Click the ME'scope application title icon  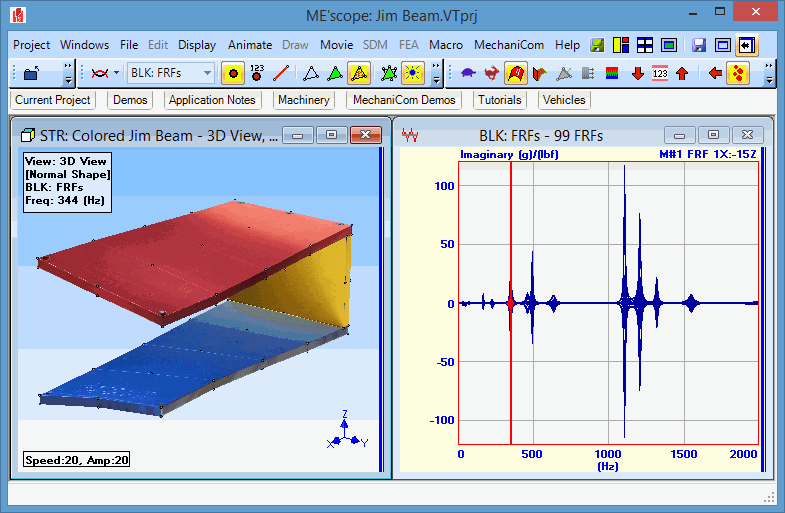(19, 15)
